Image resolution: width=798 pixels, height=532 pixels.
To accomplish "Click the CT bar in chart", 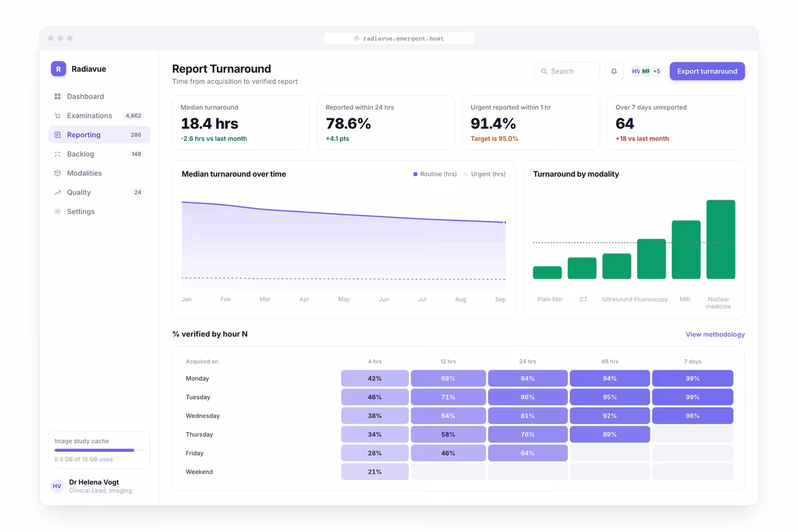I will (x=582, y=268).
